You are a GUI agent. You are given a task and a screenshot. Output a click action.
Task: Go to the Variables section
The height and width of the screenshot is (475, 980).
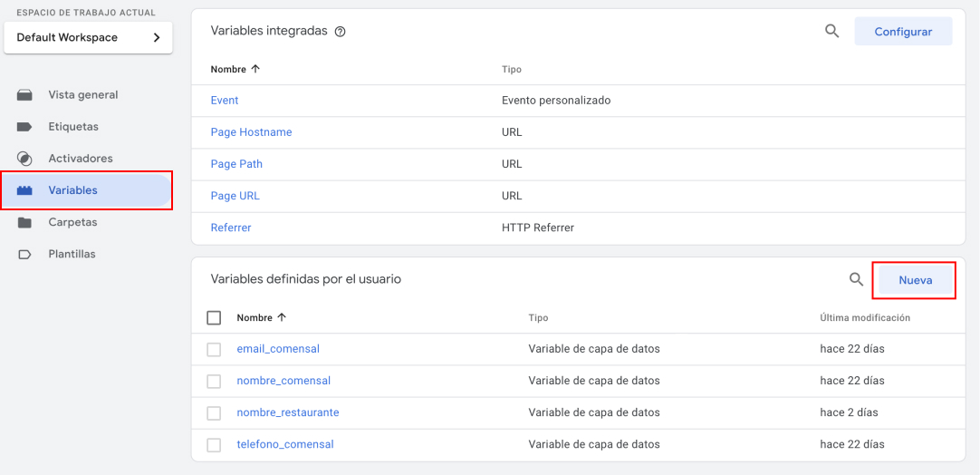click(x=73, y=190)
